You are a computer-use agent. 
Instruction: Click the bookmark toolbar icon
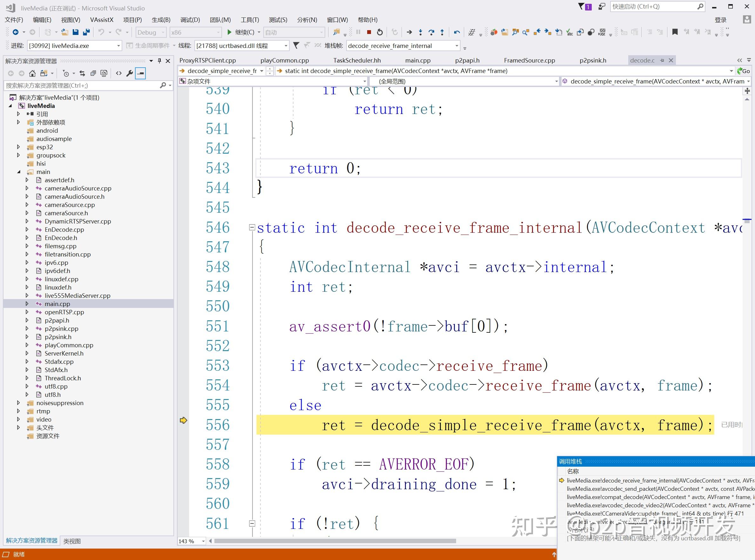pos(675,32)
